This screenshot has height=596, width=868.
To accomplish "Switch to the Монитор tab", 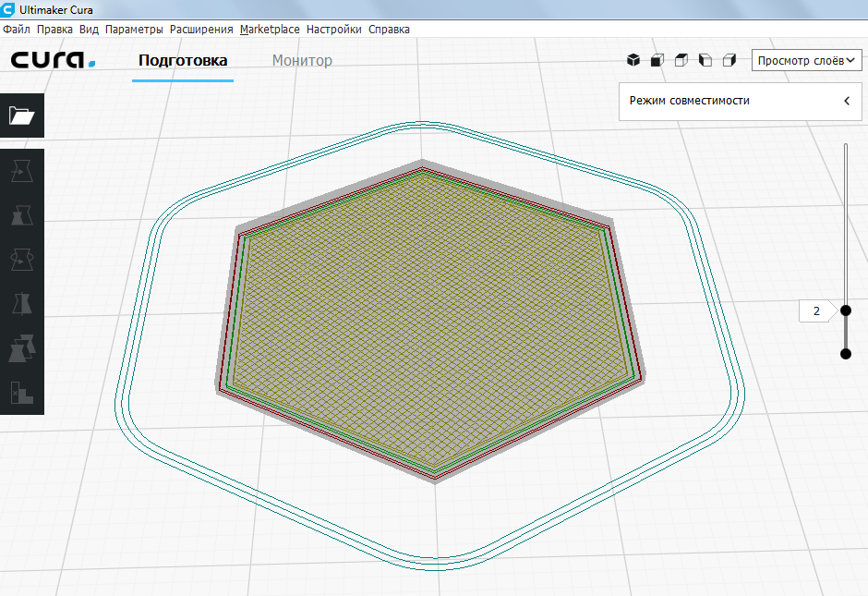I will coord(302,61).
